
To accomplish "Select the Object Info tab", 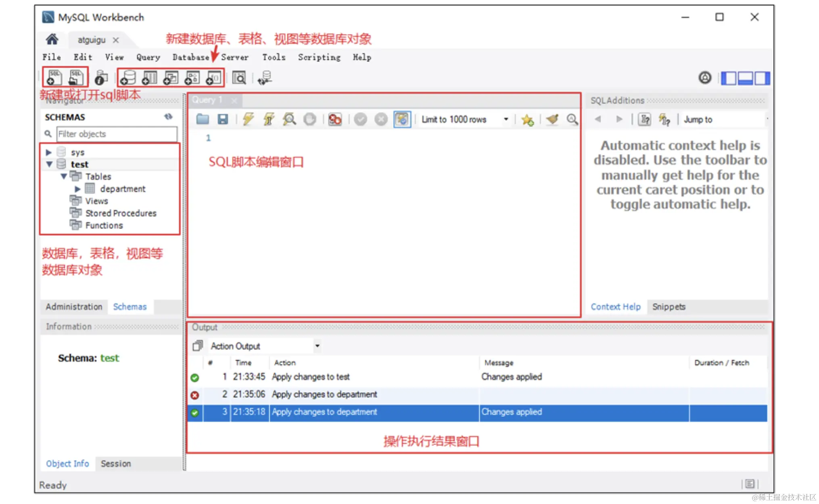I will point(67,463).
